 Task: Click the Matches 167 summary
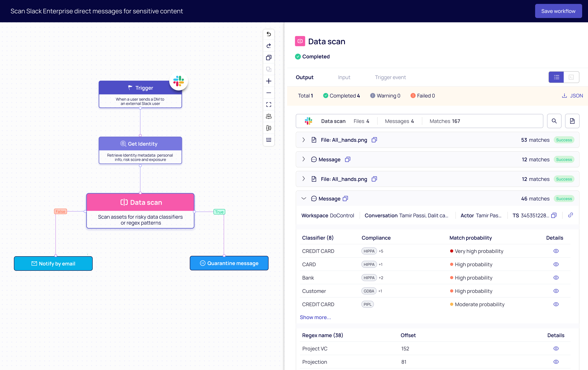(x=445, y=121)
